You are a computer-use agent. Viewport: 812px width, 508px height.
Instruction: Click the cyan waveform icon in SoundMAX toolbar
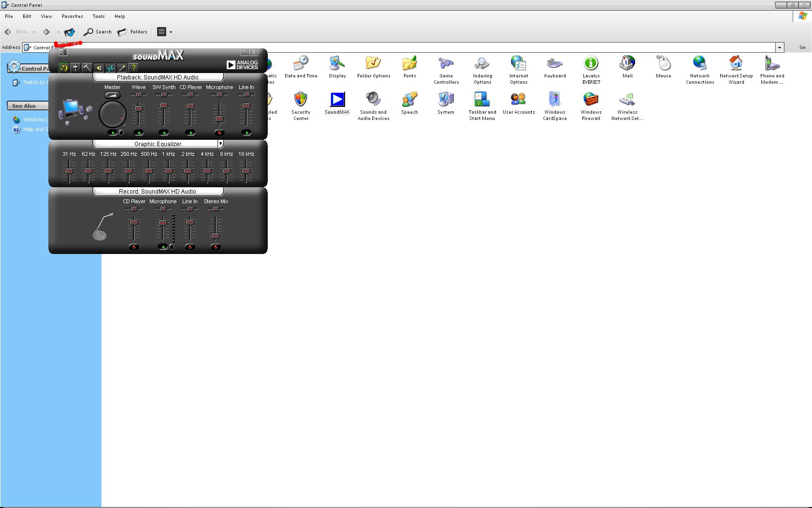110,68
